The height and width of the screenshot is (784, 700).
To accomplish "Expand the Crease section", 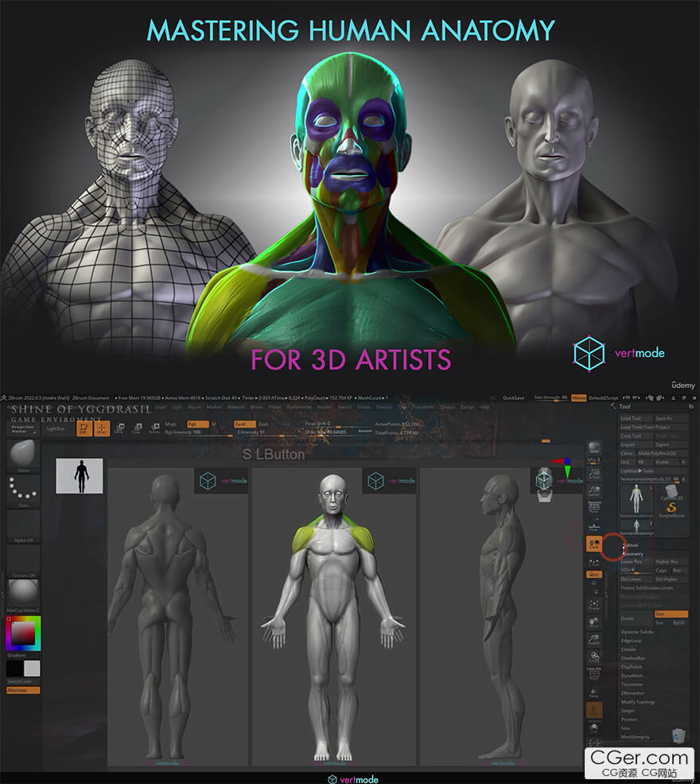I will [628, 650].
